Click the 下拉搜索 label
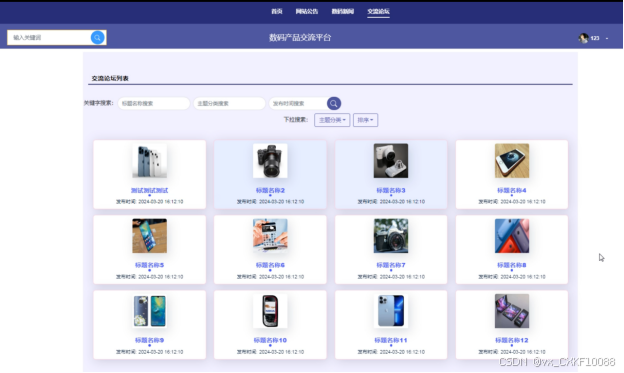 [x=296, y=119]
